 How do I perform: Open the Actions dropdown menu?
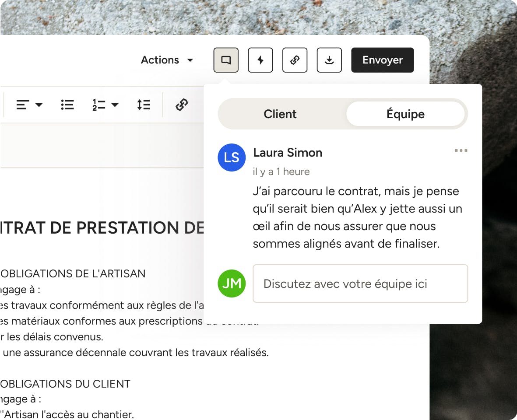pos(167,60)
